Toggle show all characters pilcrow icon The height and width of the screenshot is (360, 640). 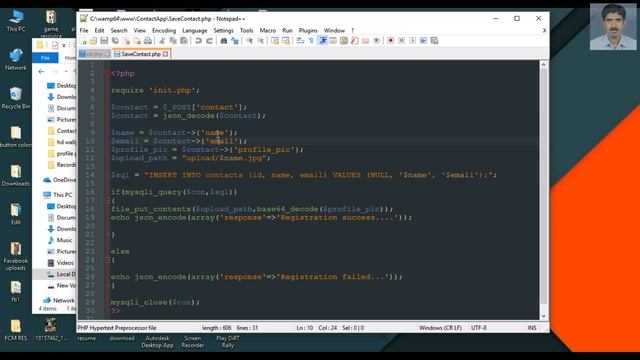(311, 41)
